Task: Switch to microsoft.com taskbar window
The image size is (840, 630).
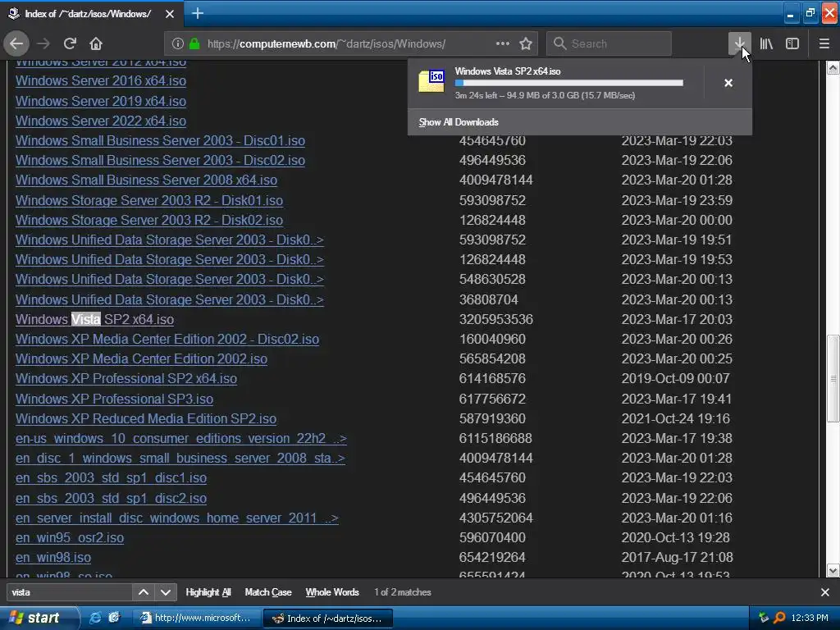Action: pos(197,619)
